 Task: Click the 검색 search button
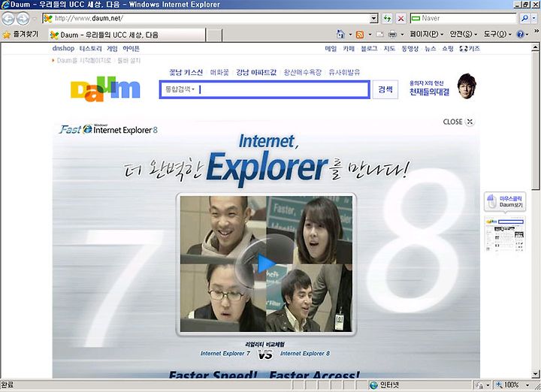(385, 89)
